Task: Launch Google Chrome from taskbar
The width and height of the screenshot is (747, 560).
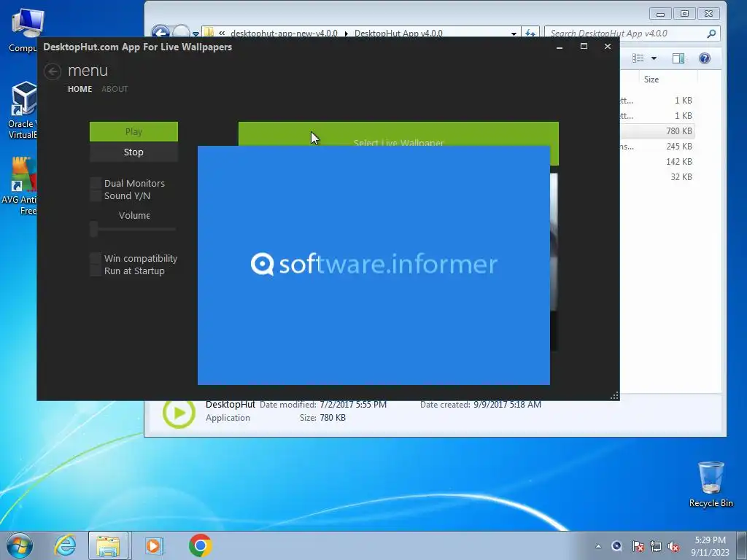Action: [x=200, y=545]
